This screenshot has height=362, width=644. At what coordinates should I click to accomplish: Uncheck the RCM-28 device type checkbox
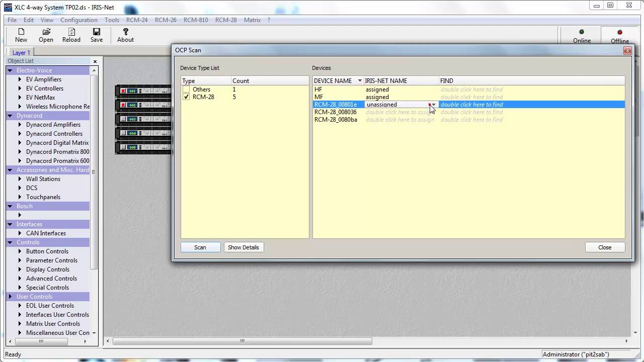[186, 97]
